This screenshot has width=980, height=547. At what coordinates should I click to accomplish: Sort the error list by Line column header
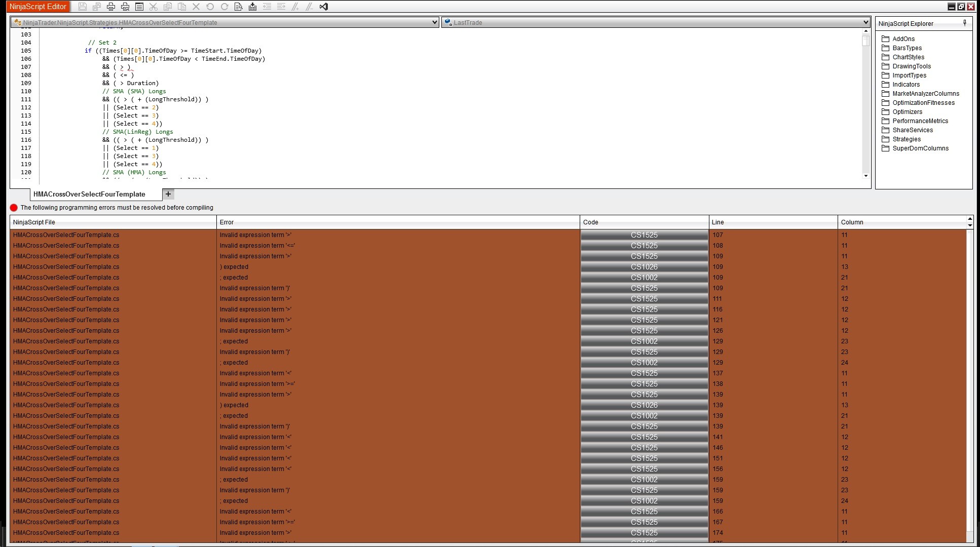tap(718, 222)
